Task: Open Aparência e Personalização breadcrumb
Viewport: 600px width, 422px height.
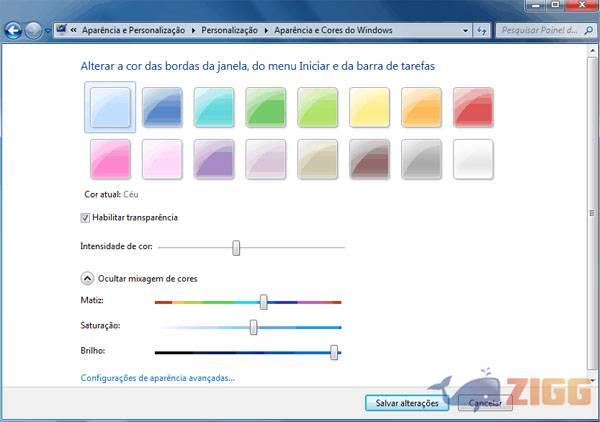Action: [133, 30]
